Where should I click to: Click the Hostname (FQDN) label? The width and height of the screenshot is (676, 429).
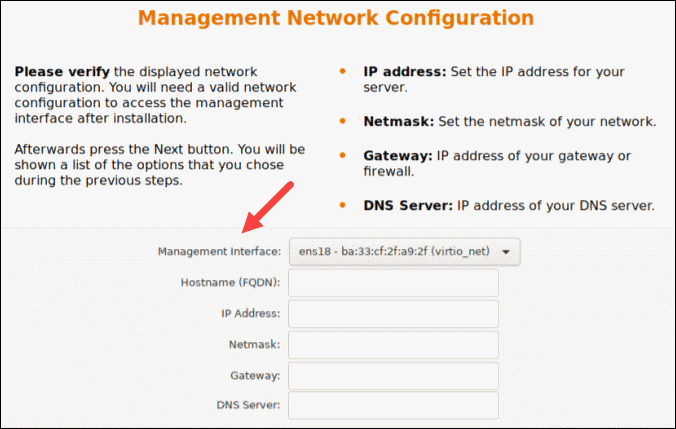(x=229, y=283)
